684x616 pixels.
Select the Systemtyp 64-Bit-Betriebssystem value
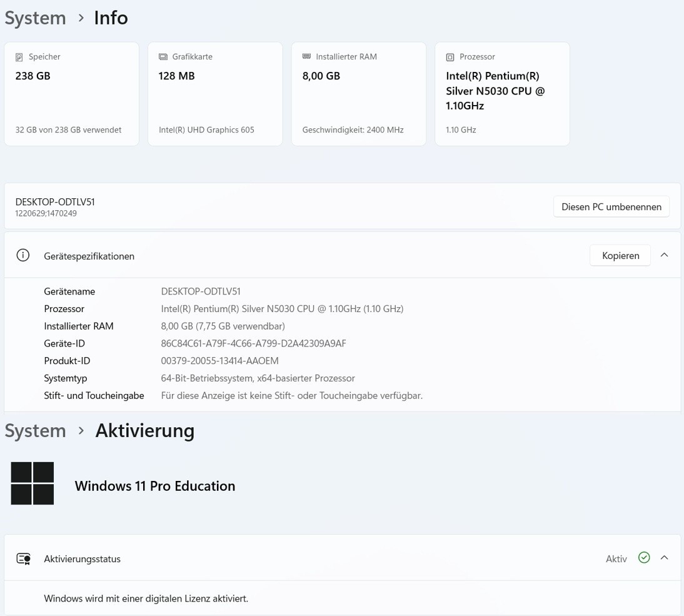pyautogui.click(x=258, y=378)
